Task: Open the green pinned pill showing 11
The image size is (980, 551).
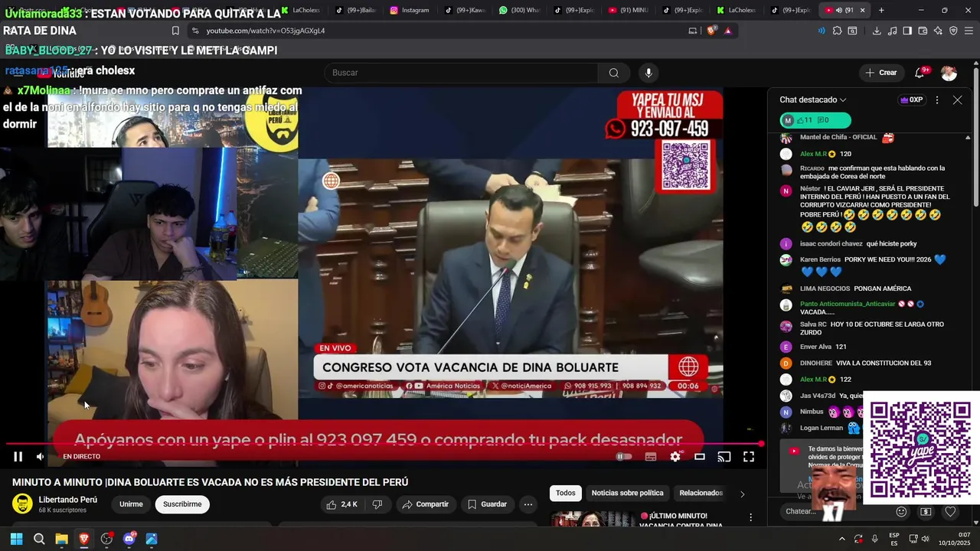Action: 815,120
